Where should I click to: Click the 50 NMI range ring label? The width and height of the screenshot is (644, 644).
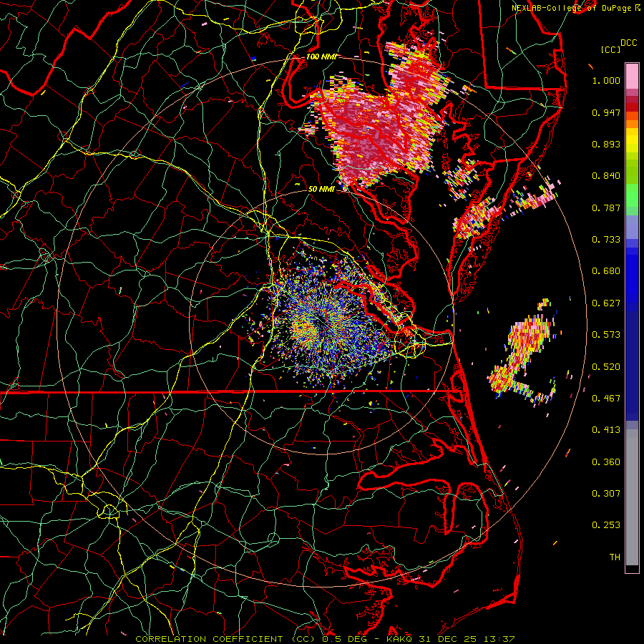pyautogui.click(x=321, y=190)
